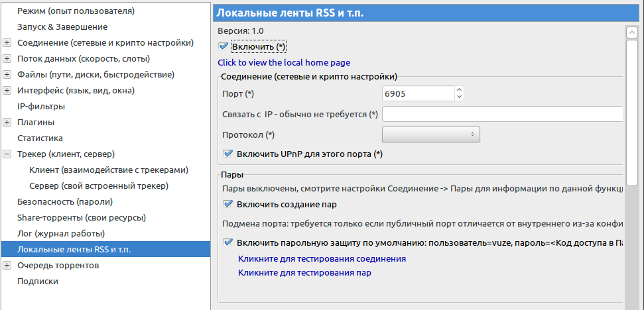The height and width of the screenshot is (310, 644).
Task: Toggle default password protection checkbox
Action: point(227,242)
